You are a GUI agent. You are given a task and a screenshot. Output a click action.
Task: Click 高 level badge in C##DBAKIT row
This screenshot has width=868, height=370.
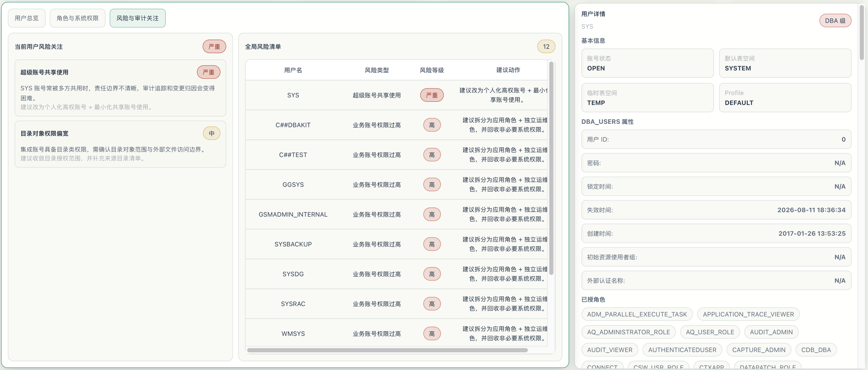coord(432,125)
